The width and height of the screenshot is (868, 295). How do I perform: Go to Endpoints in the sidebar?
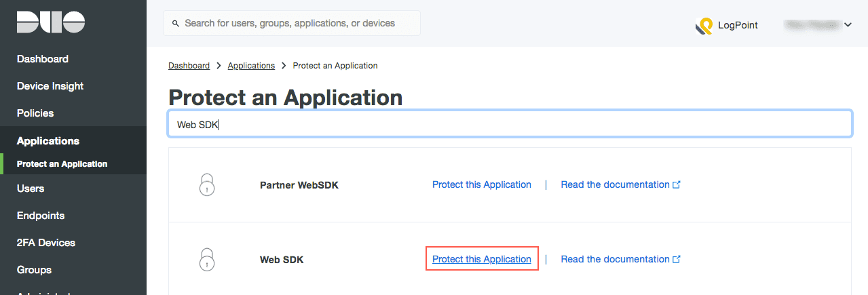click(41, 216)
